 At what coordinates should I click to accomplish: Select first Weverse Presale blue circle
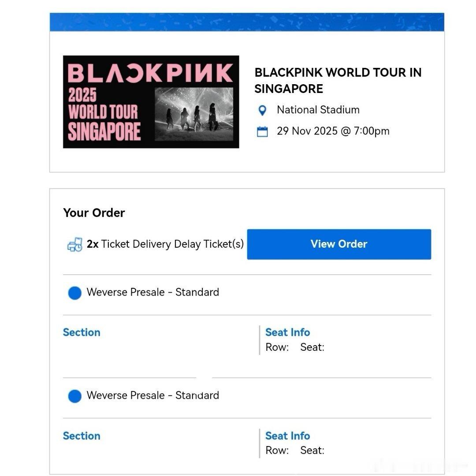[74, 293]
